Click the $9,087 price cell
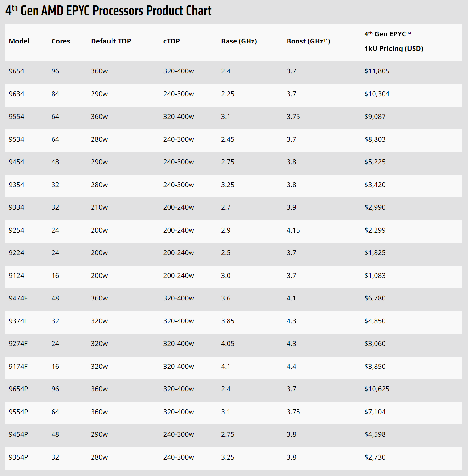This screenshot has height=476, width=468. tap(375, 117)
